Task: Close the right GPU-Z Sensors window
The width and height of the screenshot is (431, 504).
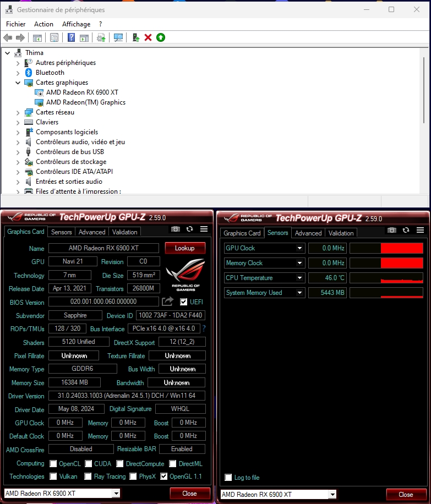Action: [406, 494]
